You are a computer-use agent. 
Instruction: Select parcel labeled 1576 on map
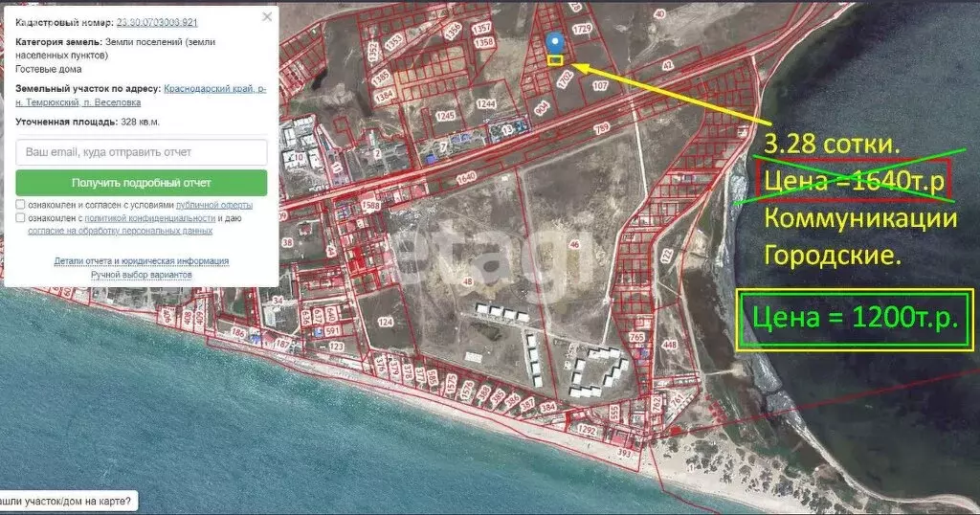click(467, 390)
